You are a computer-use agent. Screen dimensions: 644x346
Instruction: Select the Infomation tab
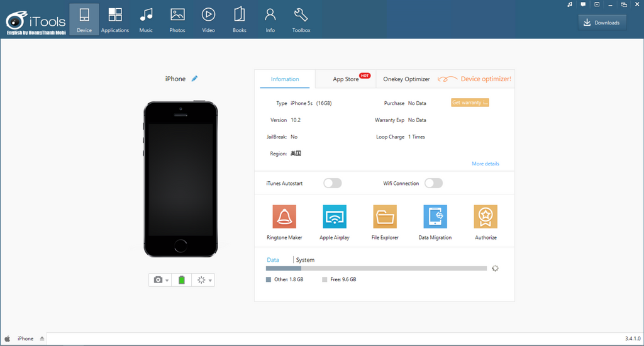click(x=285, y=79)
